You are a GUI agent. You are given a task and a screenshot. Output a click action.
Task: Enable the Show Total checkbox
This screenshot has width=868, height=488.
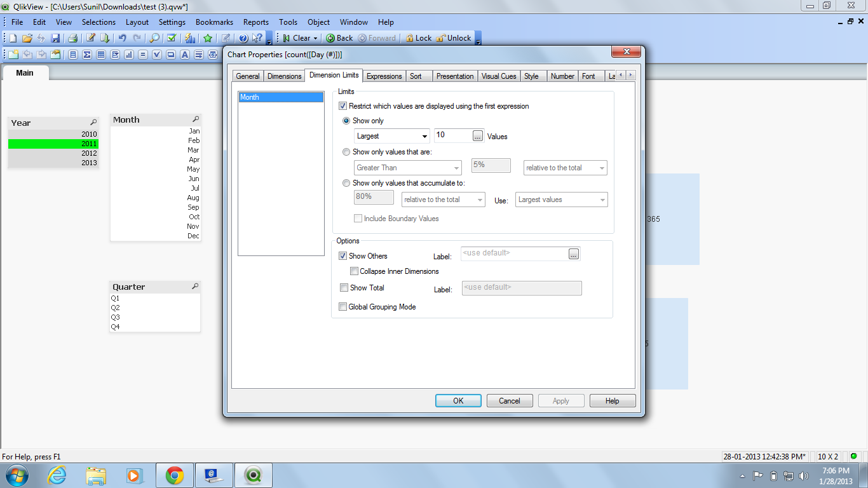[344, 288]
